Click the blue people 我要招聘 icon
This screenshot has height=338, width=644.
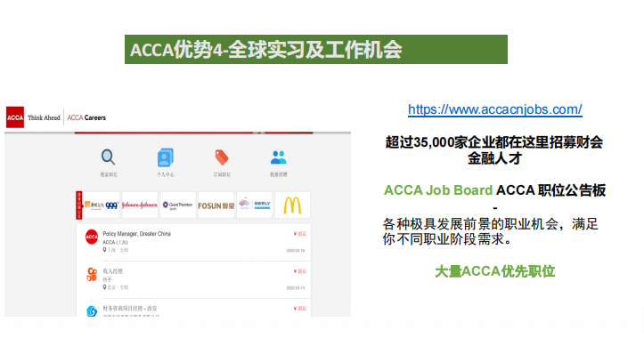click(279, 157)
